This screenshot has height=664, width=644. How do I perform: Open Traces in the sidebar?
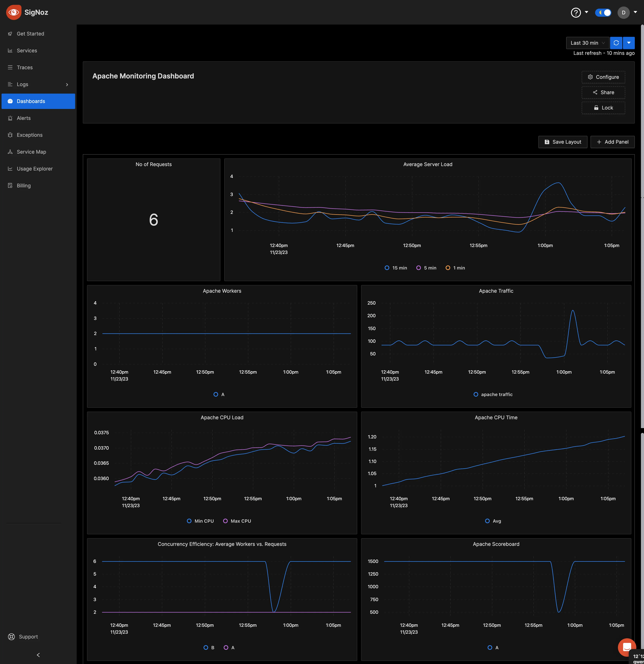38,67
